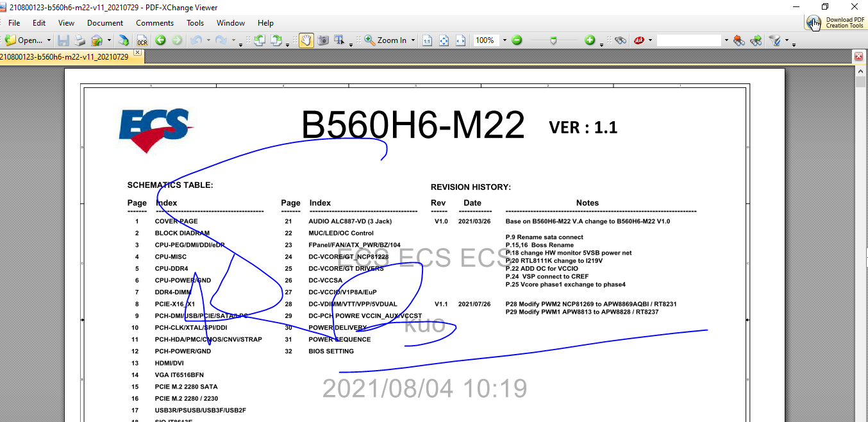
Task: Click the ECS logo on page
Action: pyautogui.click(x=155, y=130)
